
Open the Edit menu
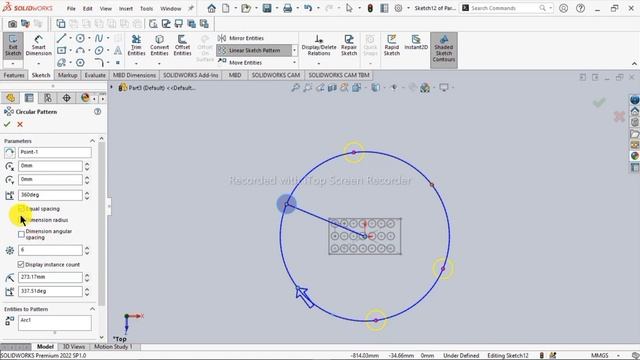click(x=87, y=8)
